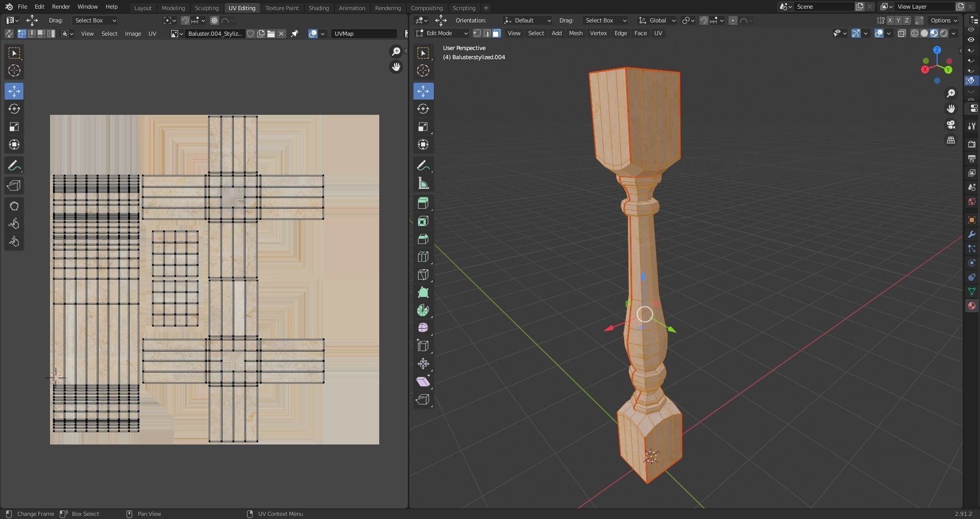This screenshot has height=519, width=980.
Task: Open the File menu
Action: point(22,7)
